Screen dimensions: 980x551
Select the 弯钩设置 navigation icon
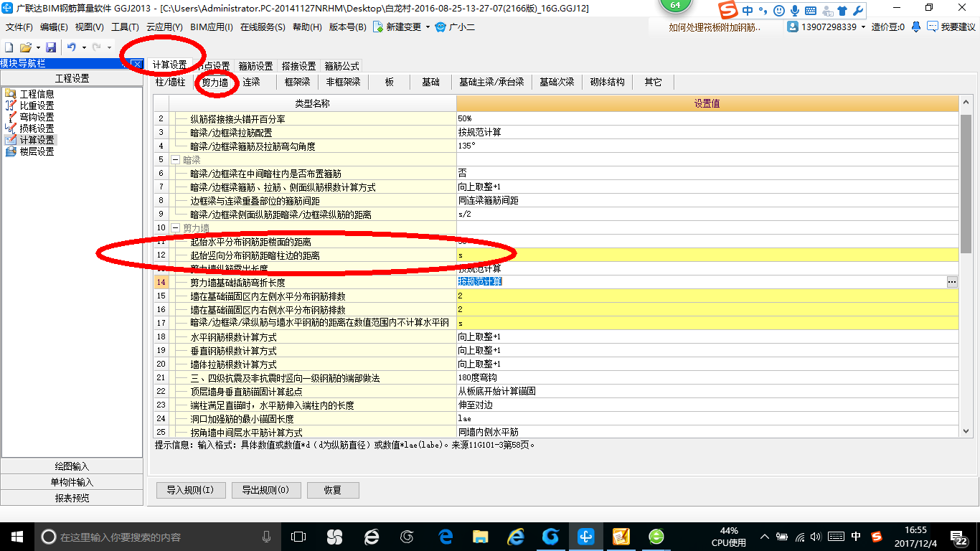click(10, 117)
